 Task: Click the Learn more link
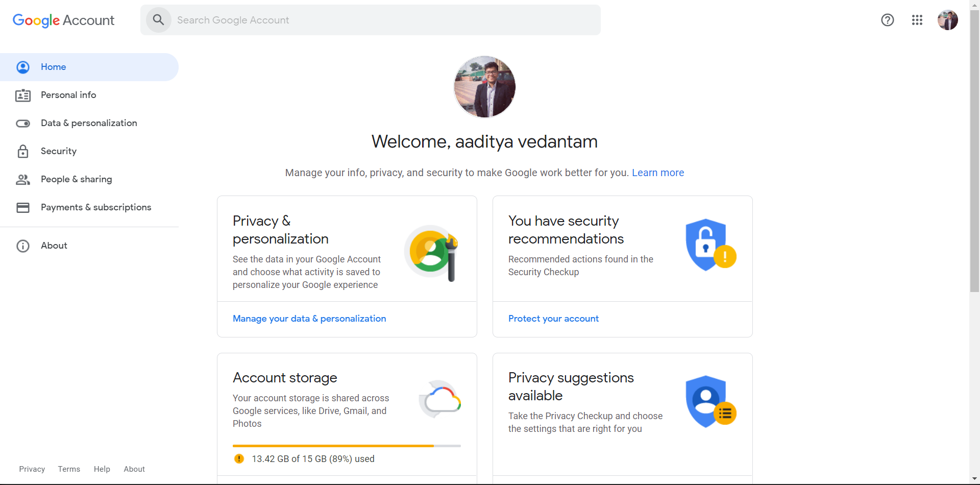[657, 173]
